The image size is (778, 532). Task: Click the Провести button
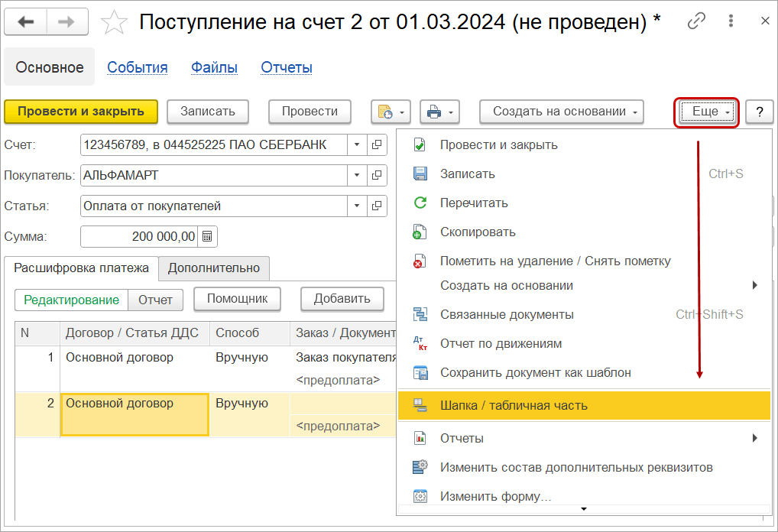310,112
